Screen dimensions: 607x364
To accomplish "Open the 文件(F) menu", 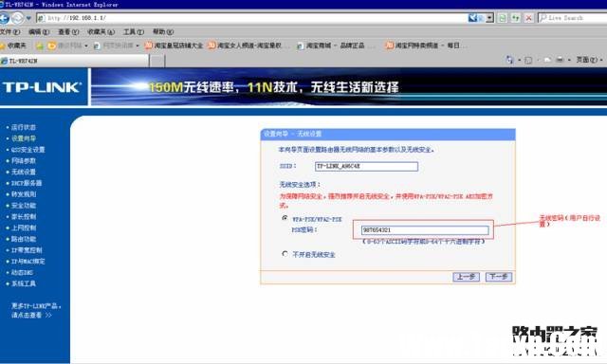I will click(10, 31).
